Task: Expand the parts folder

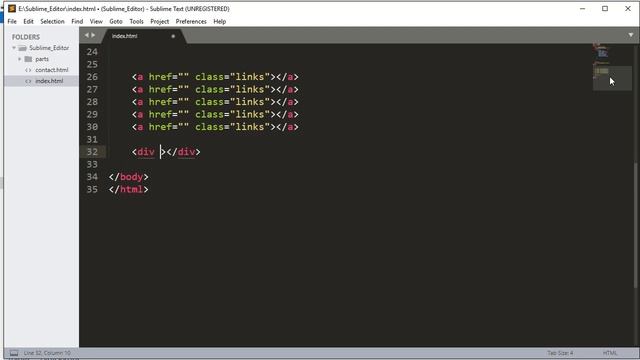Action: [19, 59]
